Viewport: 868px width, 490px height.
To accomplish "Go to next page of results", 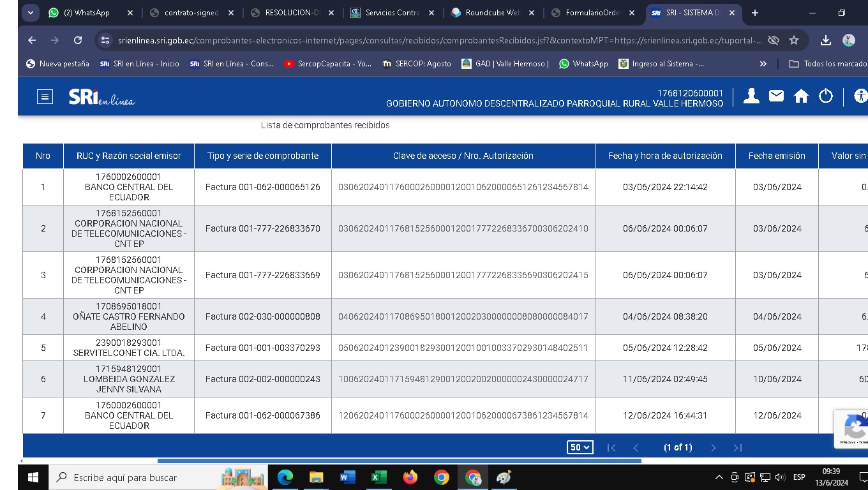I will [x=714, y=448].
